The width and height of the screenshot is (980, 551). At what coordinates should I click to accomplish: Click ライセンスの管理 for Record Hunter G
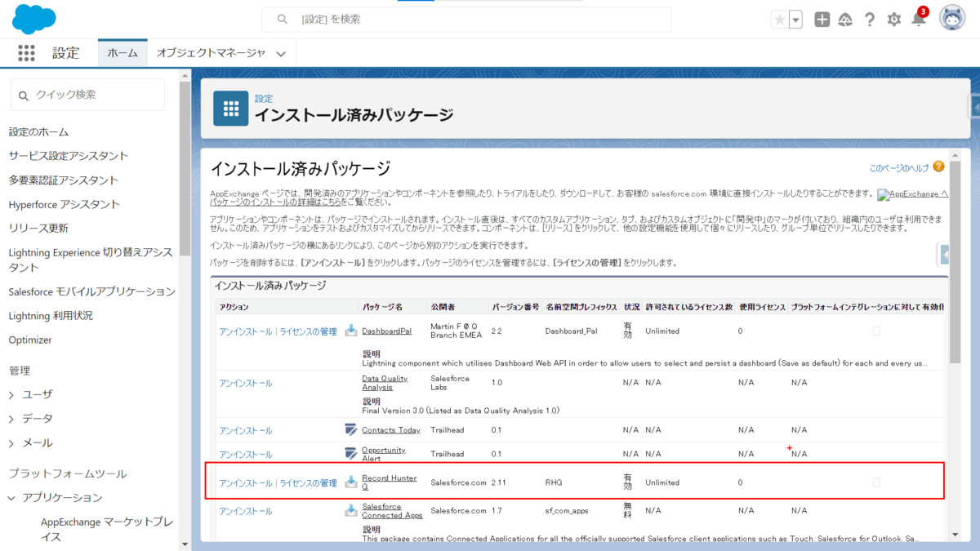point(309,483)
